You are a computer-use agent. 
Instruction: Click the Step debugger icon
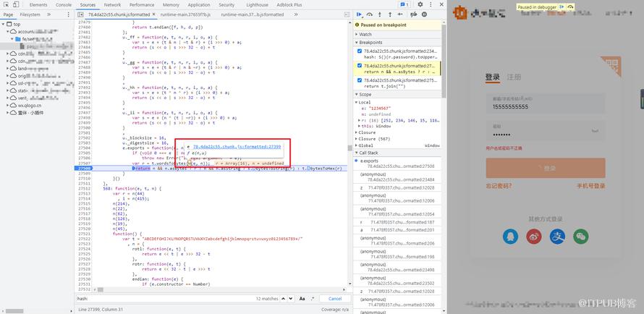pos(400,14)
